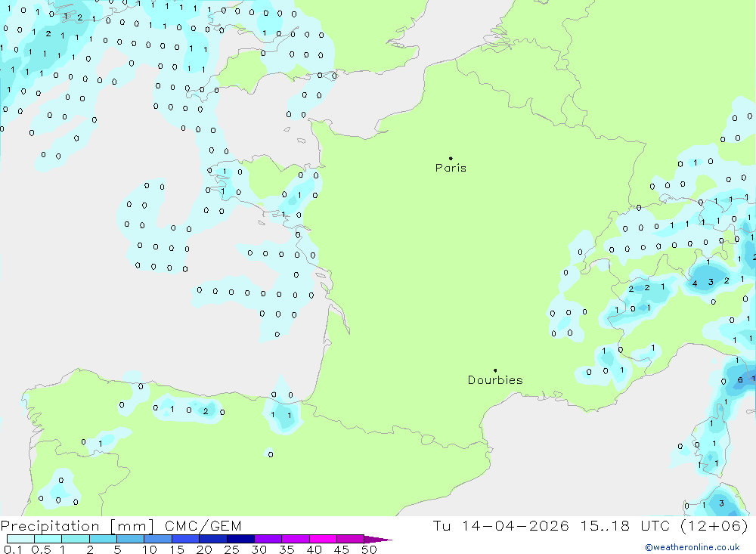Click the legend value 20 label
The height and width of the screenshot is (554, 756).
[204, 549]
